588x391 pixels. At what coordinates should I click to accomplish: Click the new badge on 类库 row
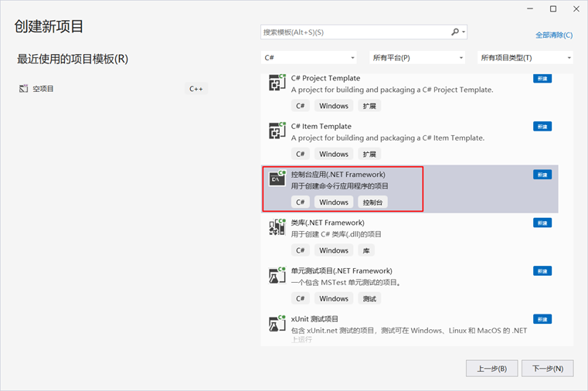(x=542, y=223)
